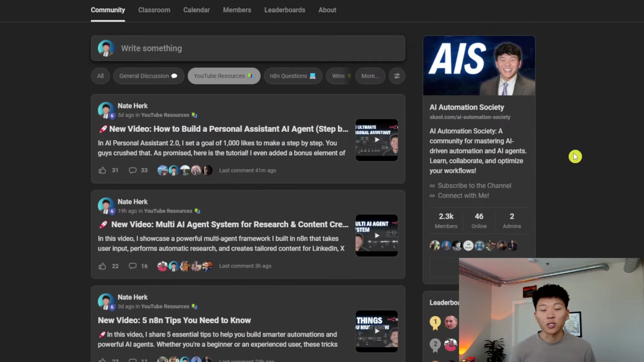Click the AIS community banner image
The image size is (644, 362).
[479, 66]
